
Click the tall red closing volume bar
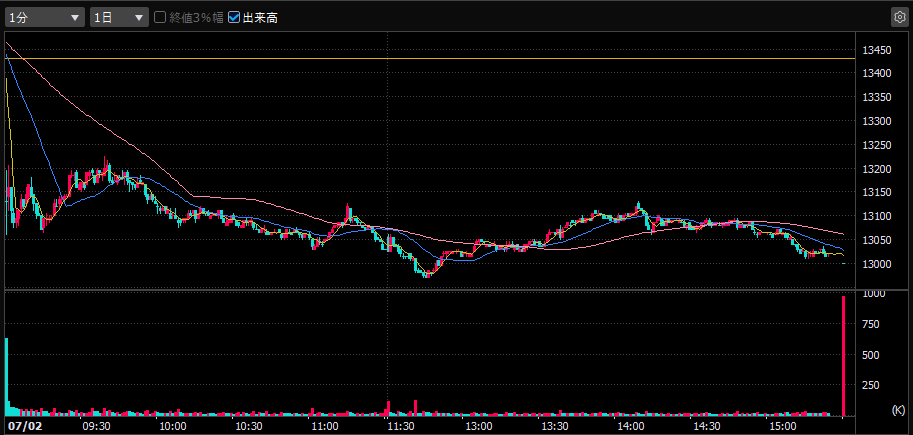coord(843,356)
